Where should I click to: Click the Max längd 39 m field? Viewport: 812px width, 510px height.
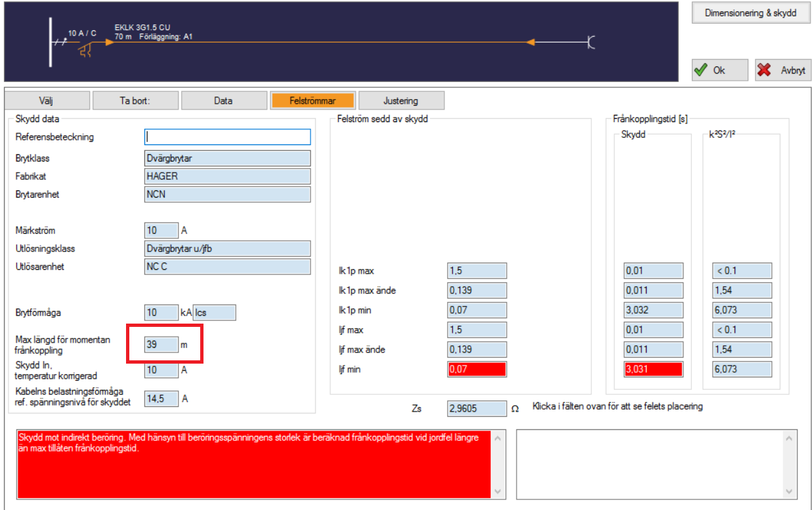161,344
